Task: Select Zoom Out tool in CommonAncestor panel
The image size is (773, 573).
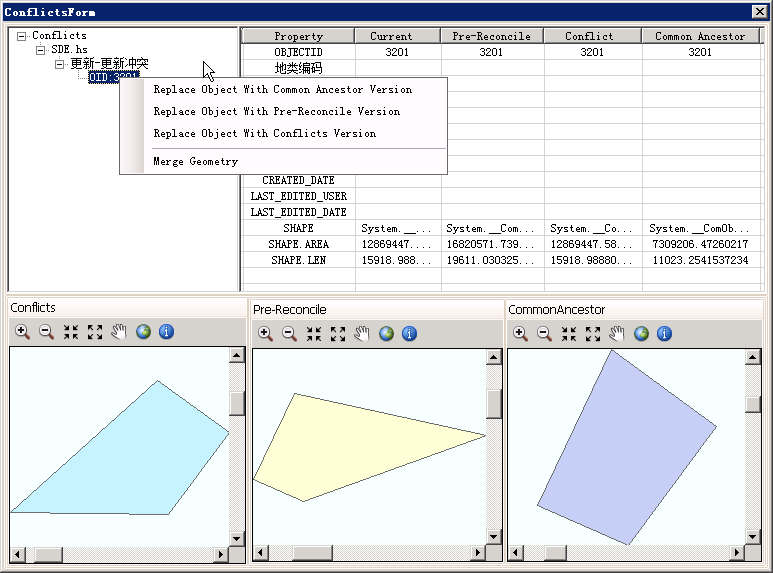Action: coord(544,334)
